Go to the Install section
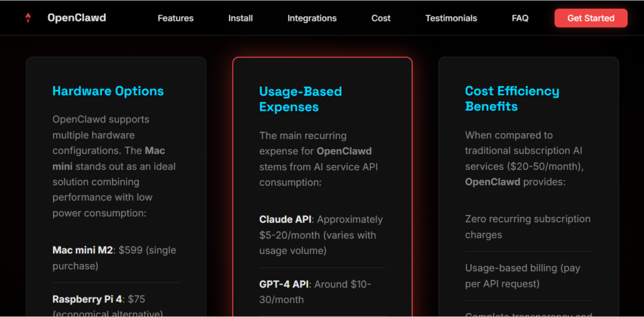644x317 pixels. (240, 18)
